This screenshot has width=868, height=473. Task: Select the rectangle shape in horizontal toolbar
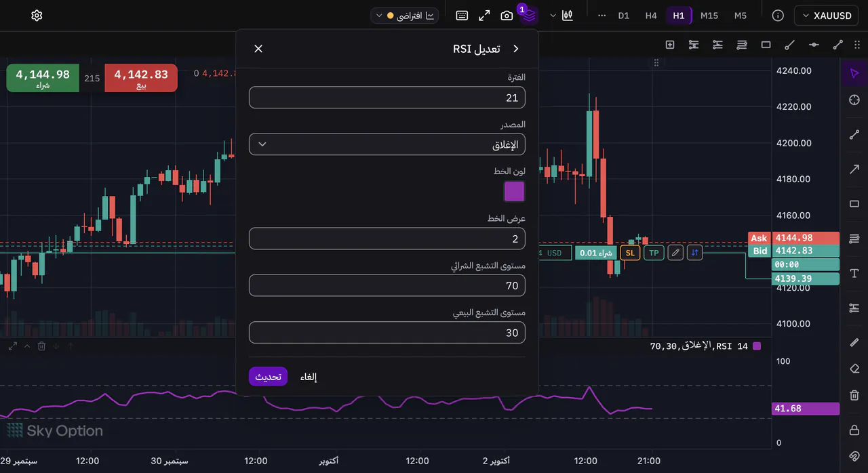tap(766, 45)
